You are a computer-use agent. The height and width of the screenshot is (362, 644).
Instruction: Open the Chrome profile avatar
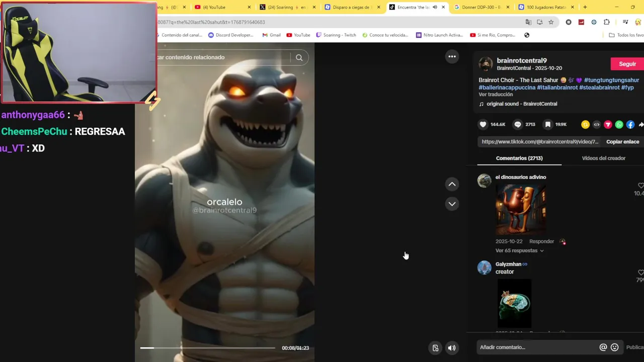pos(638,22)
